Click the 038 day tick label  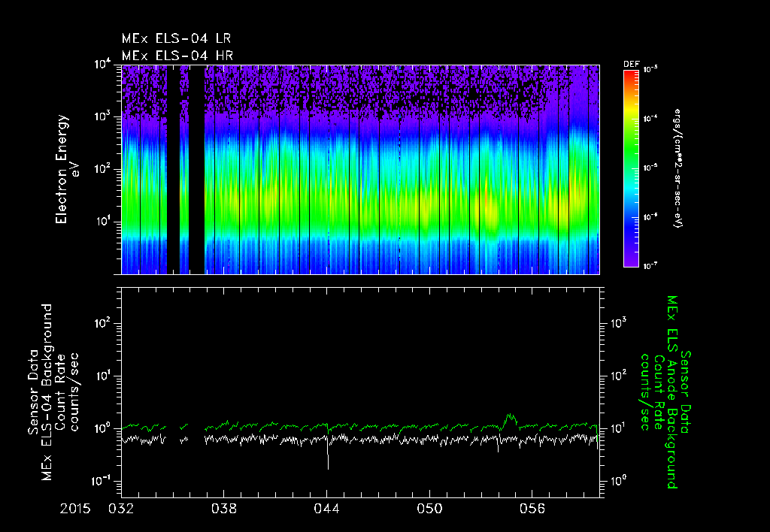click(x=224, y=509)
